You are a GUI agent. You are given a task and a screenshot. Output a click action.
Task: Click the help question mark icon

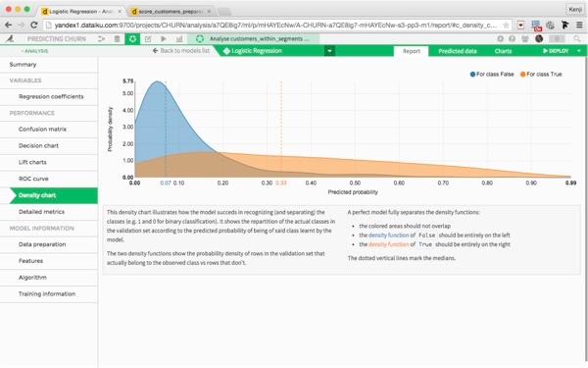click(x=512, y=38)
